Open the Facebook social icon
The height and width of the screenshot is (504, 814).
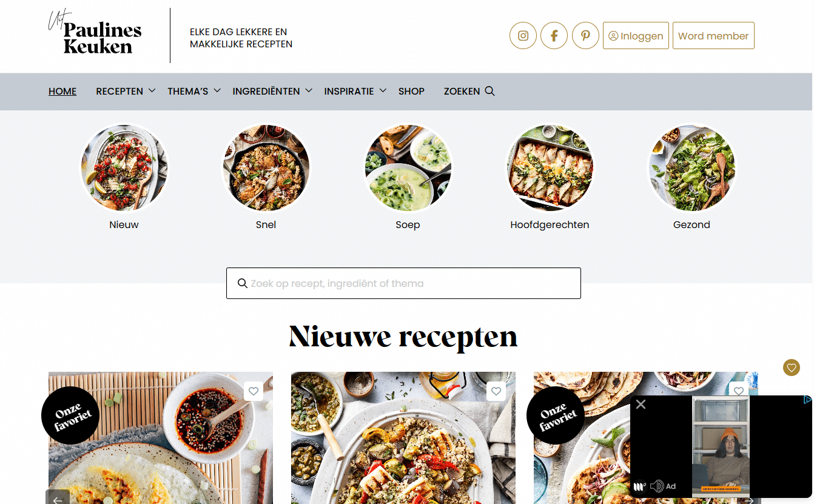click(x=554, y=36)
